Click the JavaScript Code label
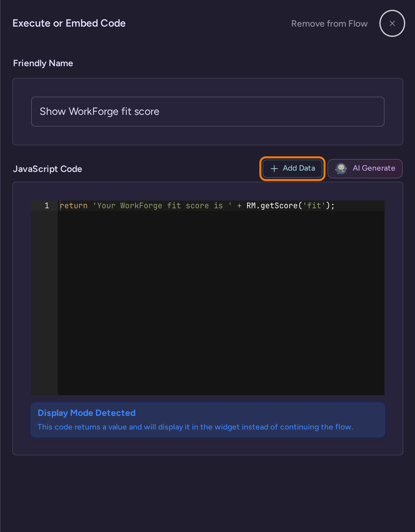 [48, 169]
